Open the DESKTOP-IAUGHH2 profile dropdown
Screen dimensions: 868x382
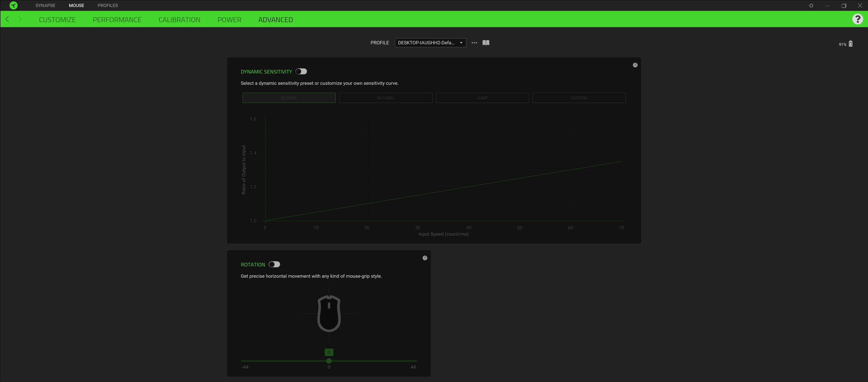[430, 43]
